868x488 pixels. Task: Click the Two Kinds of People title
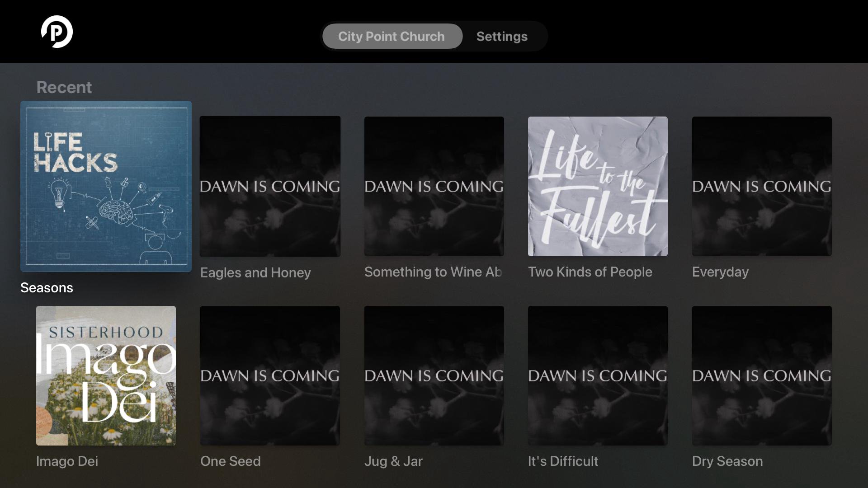point(590,272)
